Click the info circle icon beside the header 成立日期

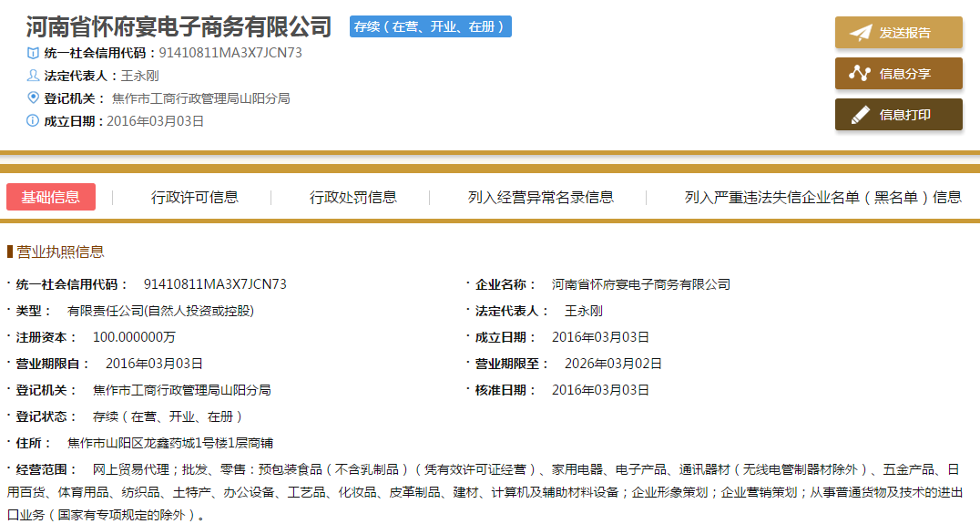[x=34, y=120]
